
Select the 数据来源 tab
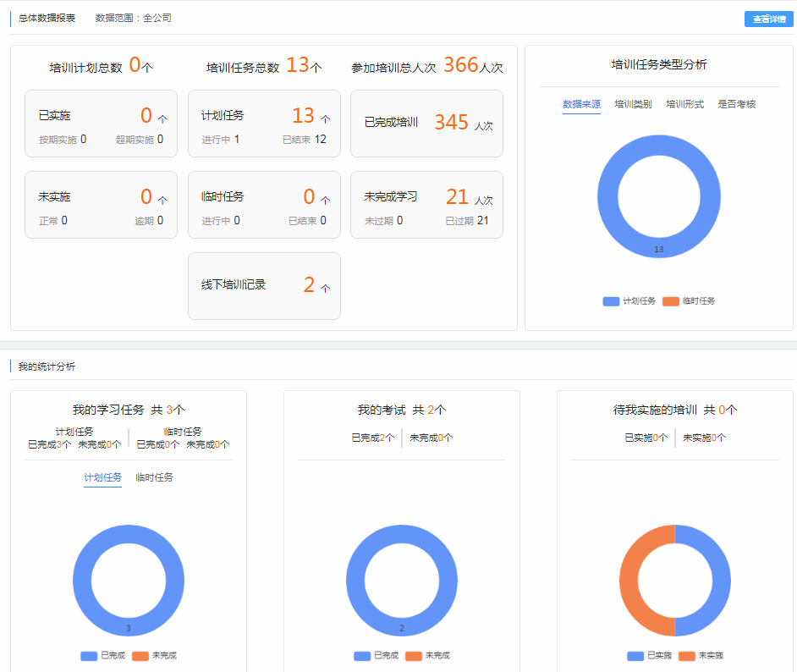(581, 105)
